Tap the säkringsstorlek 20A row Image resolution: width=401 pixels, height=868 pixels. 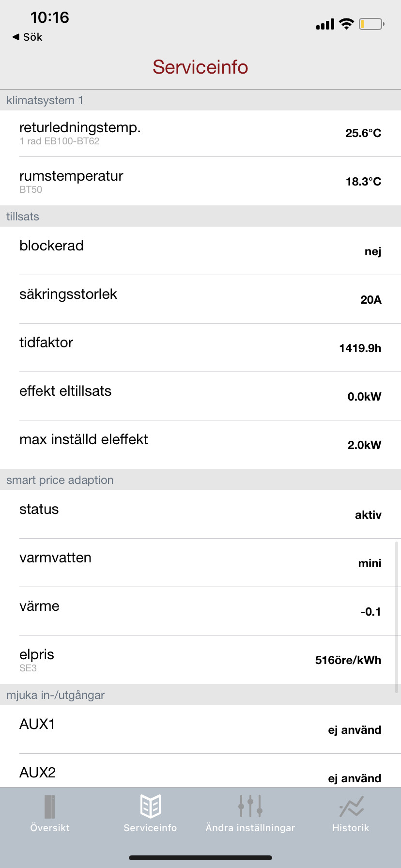200,299
